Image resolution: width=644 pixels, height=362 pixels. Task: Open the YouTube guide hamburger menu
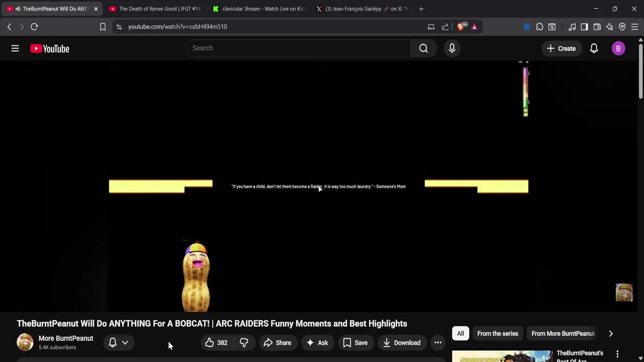click(15, 48)
